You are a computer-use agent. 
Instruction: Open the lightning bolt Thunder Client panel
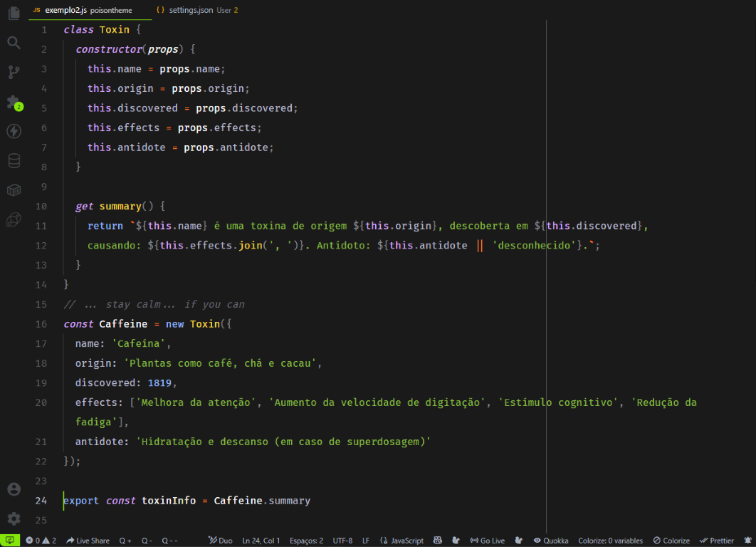pyautogui.click(x=14, y=131)
